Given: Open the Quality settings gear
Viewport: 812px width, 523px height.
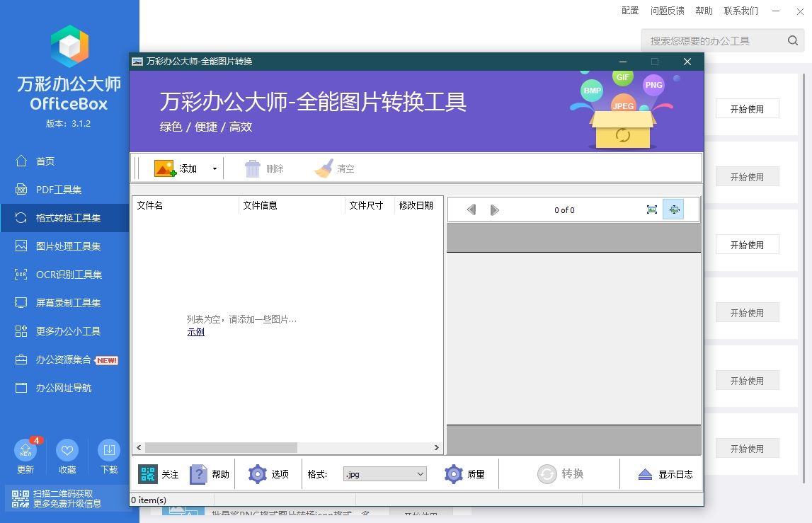Looking at the screenshot, I should (x=454, y=474).
